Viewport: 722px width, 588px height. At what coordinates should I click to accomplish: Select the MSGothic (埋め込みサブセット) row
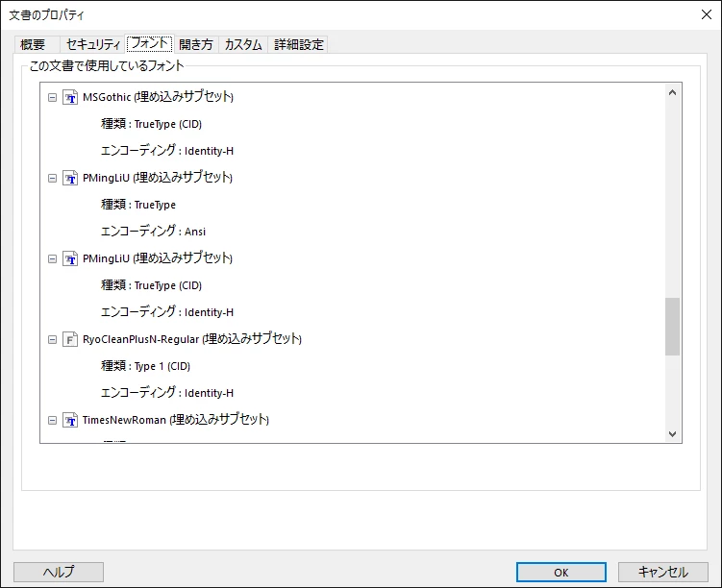point(158,97)
